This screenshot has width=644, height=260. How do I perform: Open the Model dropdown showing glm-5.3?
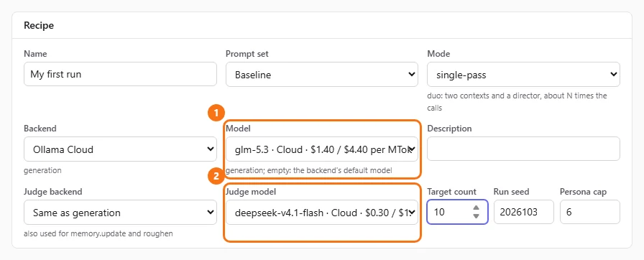coord(321,149)
